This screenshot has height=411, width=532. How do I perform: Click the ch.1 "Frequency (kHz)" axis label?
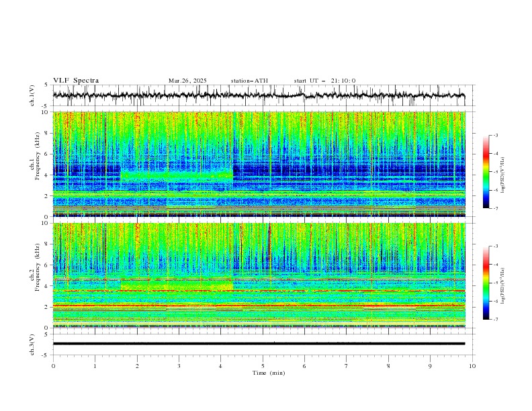38,156
